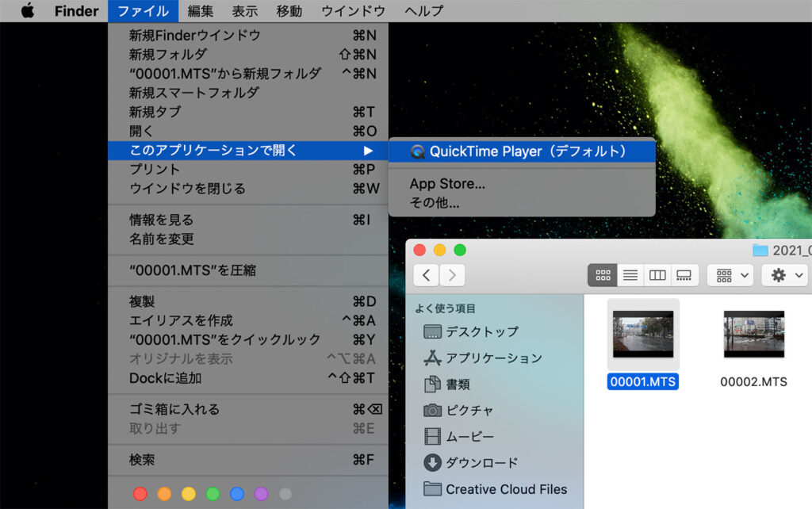Switch Finder to column view
Screen dimensions: 812x509
(657, 275)
